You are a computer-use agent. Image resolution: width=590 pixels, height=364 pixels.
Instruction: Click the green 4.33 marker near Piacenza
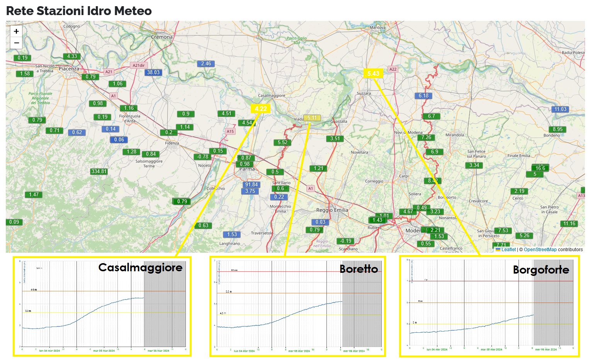(x=72, y=56)
